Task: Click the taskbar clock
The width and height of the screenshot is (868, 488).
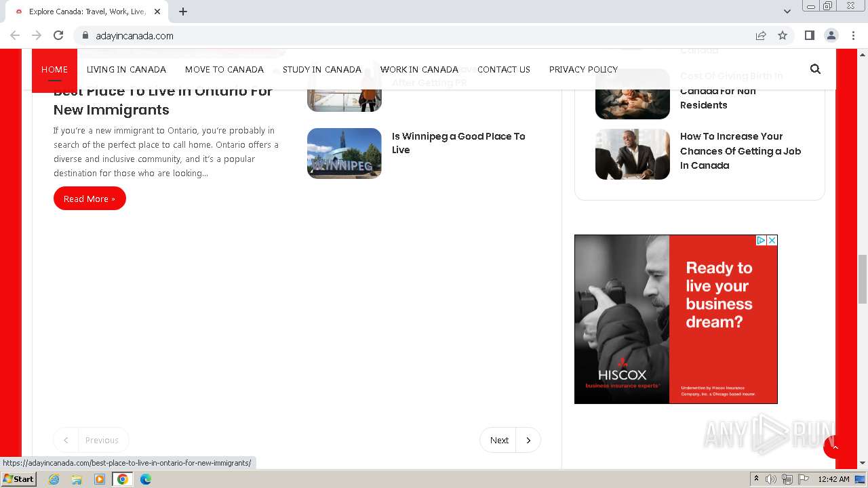Action: (x=833, y=479)
